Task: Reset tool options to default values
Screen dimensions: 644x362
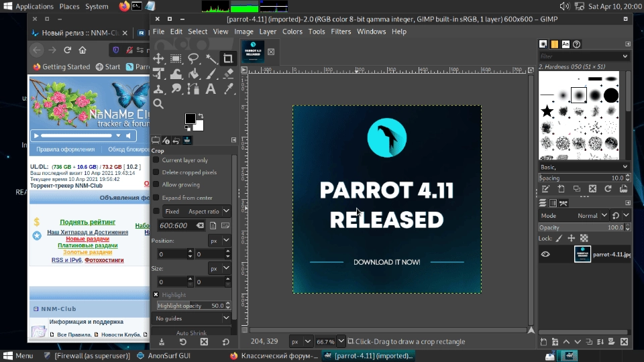Action: (x=225, y=342)
